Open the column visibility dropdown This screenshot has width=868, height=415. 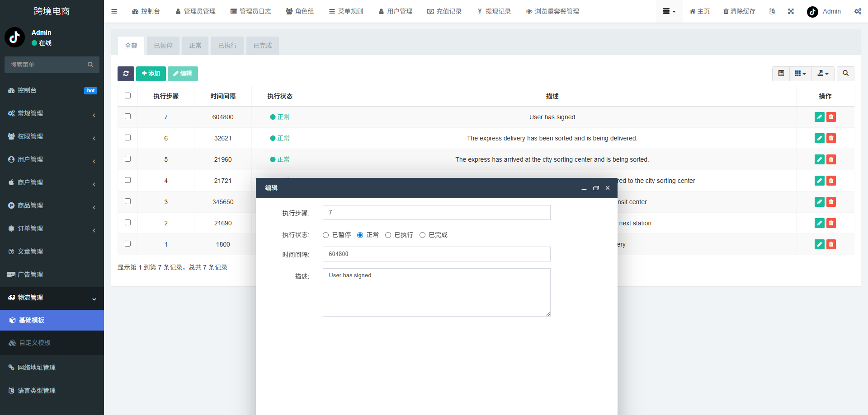click(x=800, y=73)
